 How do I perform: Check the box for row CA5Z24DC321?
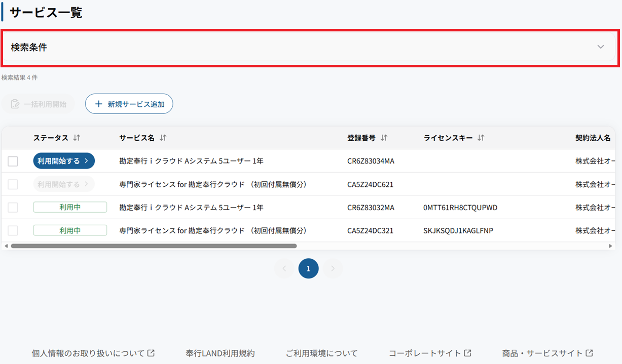pos(13,231)
